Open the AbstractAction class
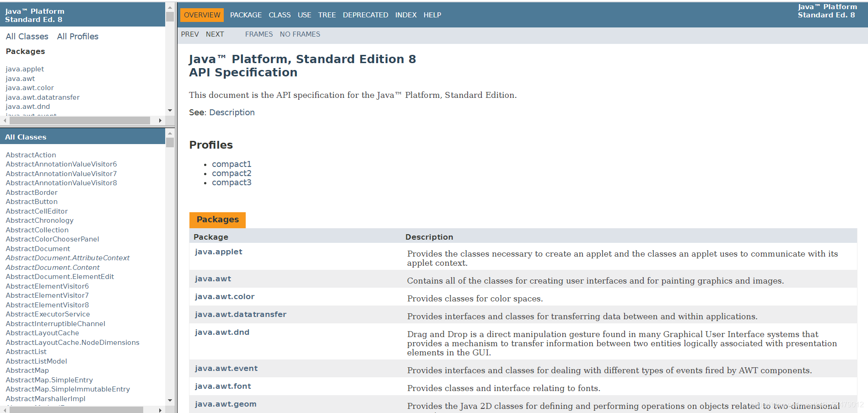The image size is (868, 413). click(x=31, y=155)
